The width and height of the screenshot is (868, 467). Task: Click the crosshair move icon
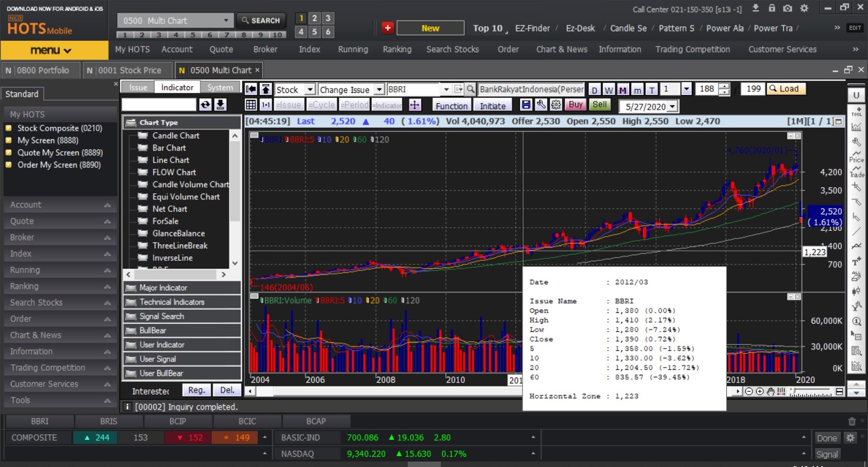[415, 105]
